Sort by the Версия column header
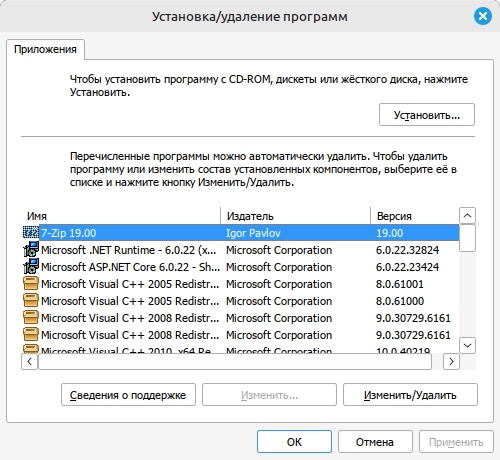The width and height of the screenshot is (500, 460). pyautogui.click(x=415, y=216)
